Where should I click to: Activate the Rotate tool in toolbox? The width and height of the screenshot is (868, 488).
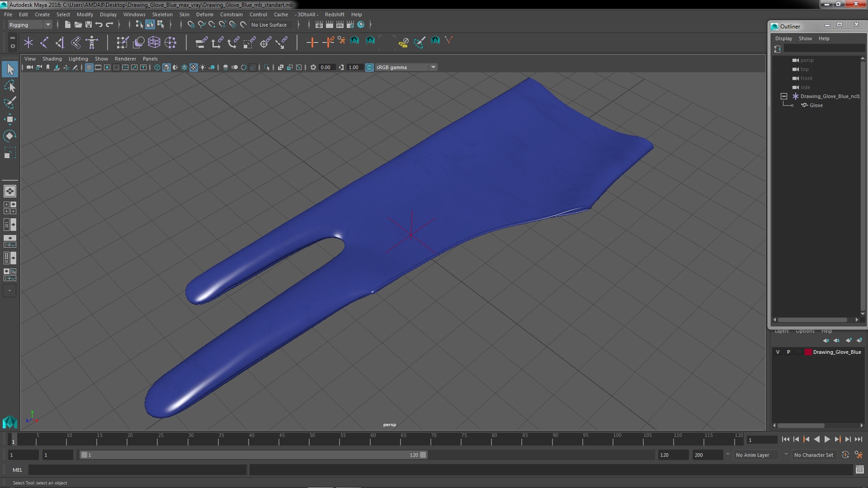10,136
